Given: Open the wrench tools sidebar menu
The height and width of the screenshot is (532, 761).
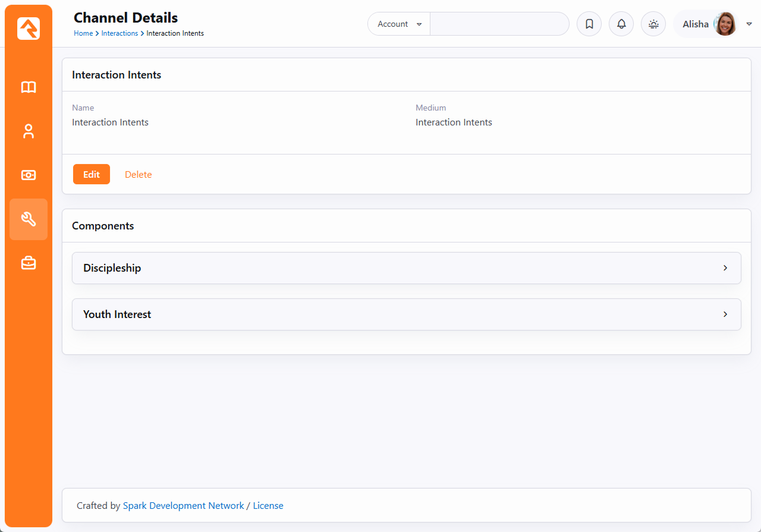Looking at the screenshot, I should (29, 219).
